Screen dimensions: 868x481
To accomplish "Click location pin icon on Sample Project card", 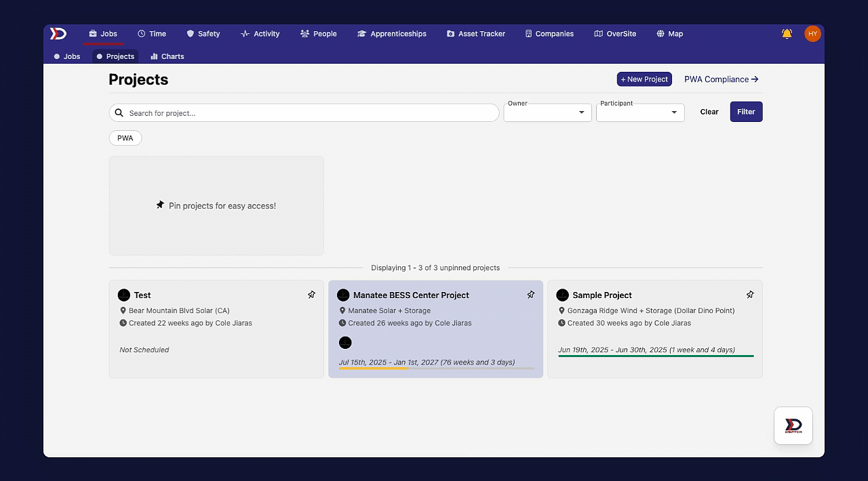I will coord(561,311).
